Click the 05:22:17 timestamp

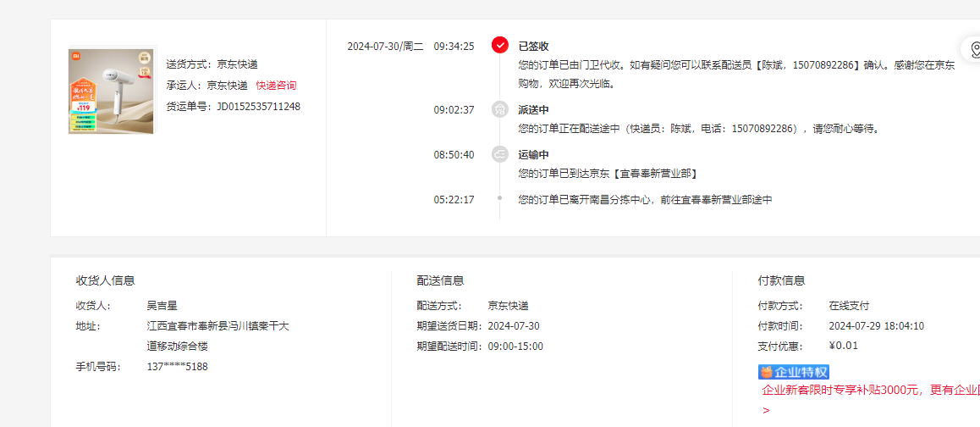[454, 200]
